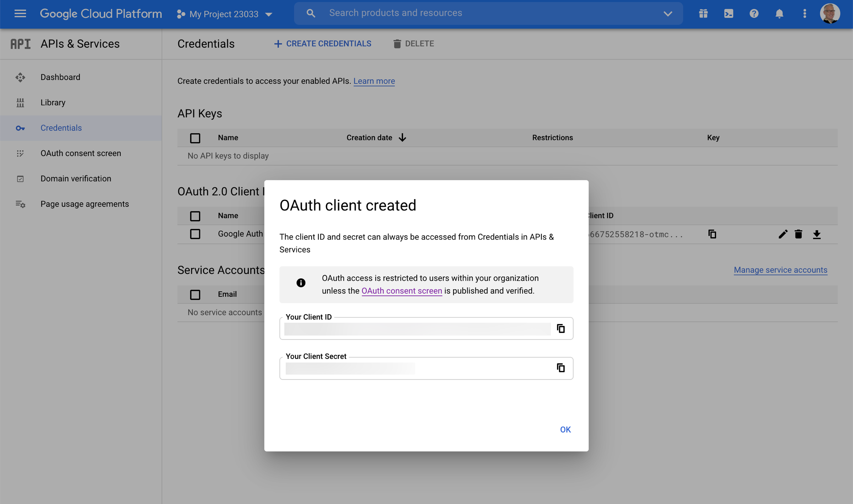Switch to the Library section
The height and width of the screenshot is (504, 853).
pos(53,102)
